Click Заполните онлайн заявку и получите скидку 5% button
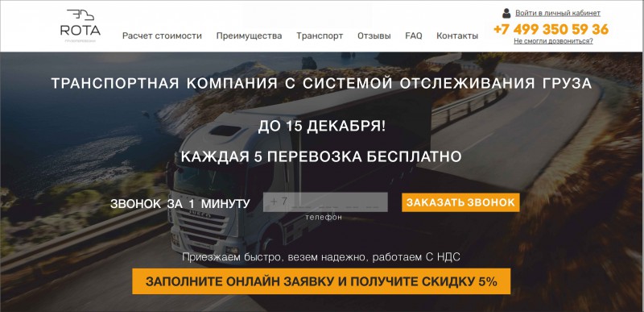The height and width of the screenshot is (312, 644). pyautogui.click(x=321, y=281)
